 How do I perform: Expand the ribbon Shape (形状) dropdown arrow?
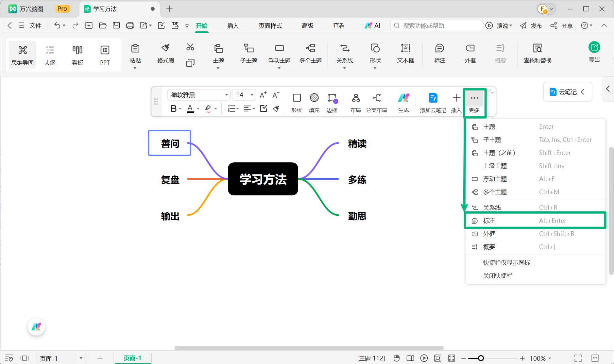click(x=375, y=68)
